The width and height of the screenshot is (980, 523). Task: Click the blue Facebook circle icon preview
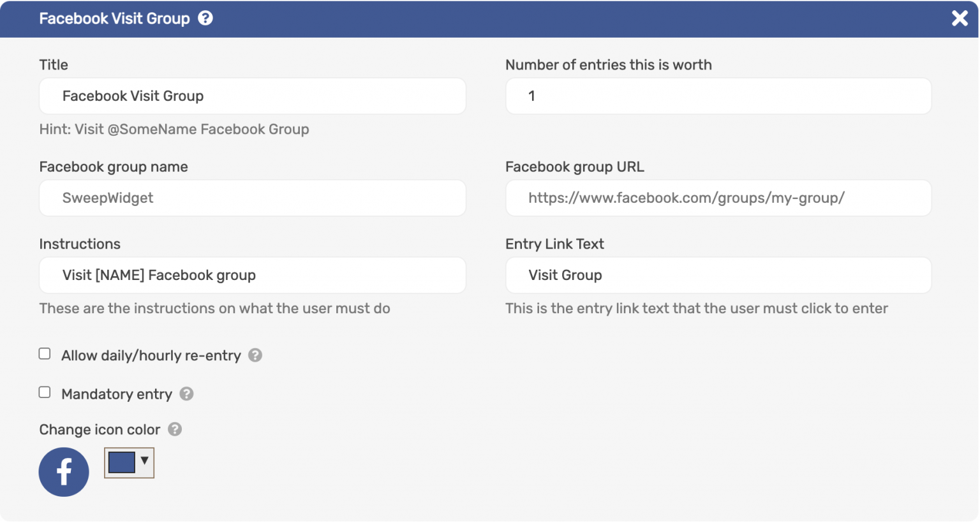click(63, 472)
